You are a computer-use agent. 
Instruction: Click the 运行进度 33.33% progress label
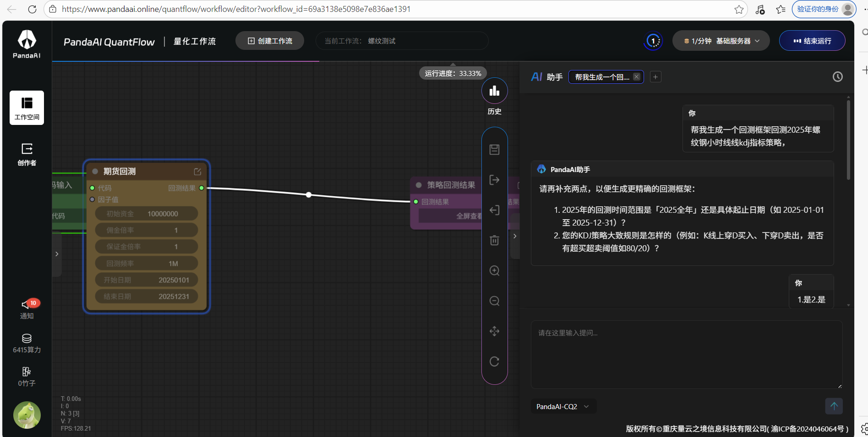[453, 73]
